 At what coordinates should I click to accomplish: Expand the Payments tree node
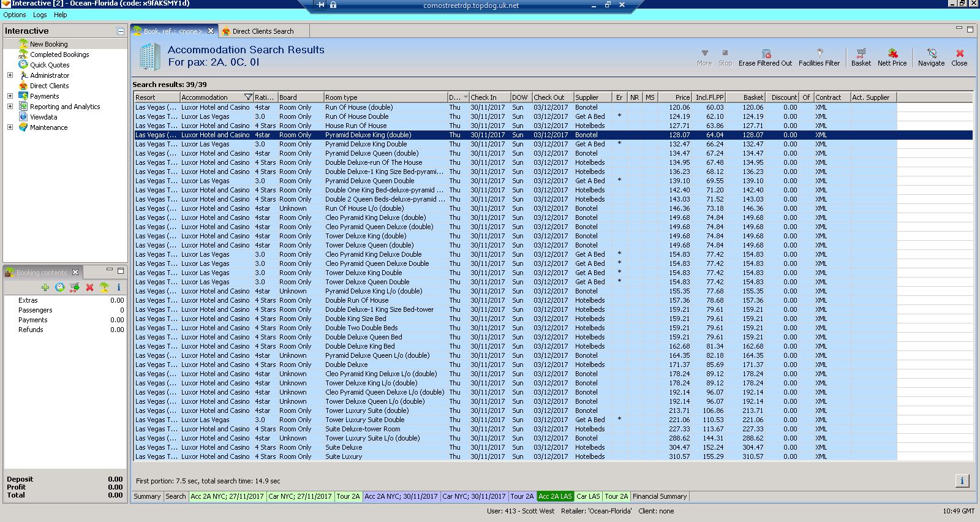pyautogui.click(x=10, y=96)
